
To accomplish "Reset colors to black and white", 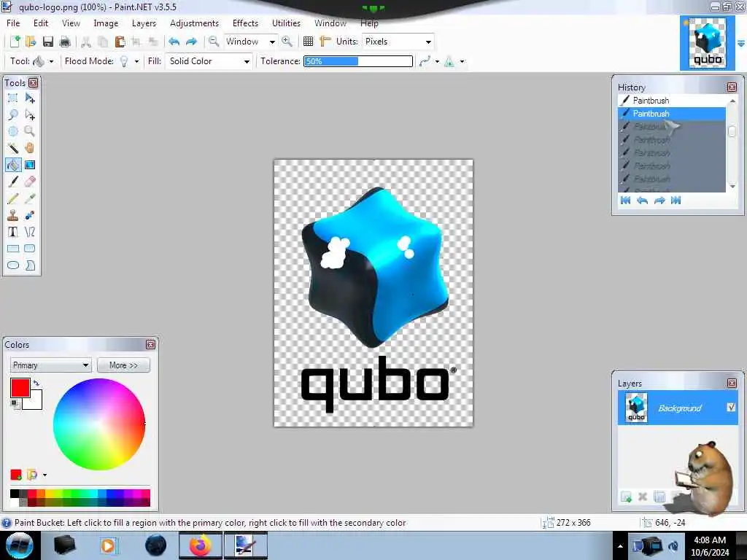I will [15, 404].
